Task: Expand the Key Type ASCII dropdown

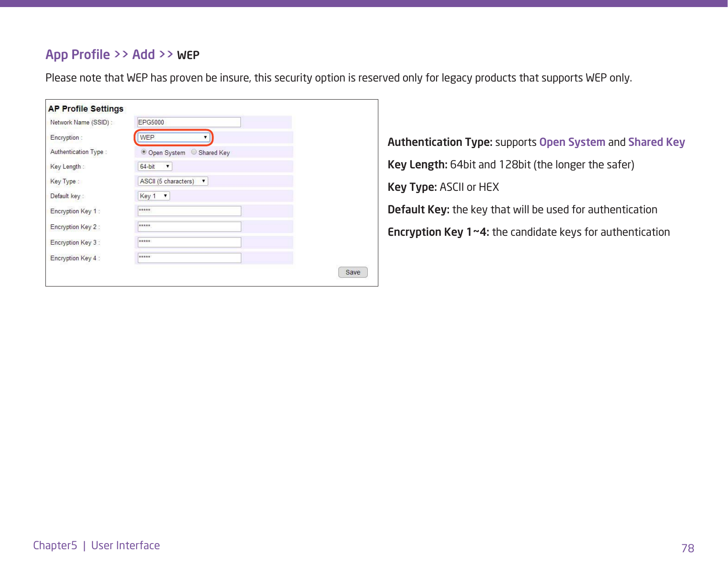Action: click(x=173, y=181)
